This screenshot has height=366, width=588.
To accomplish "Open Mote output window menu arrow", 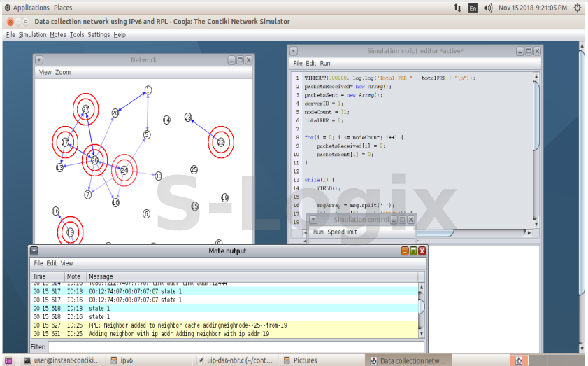I will tap(34, 251).
